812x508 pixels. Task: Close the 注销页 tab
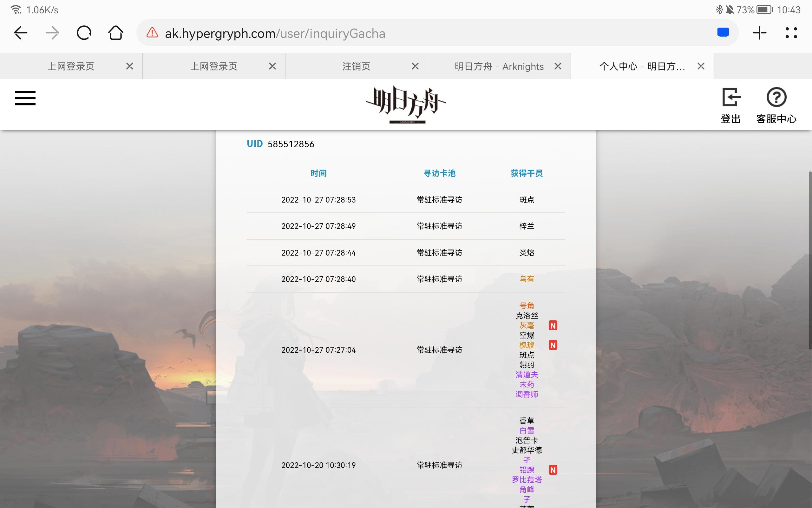[x=415, y=66]
